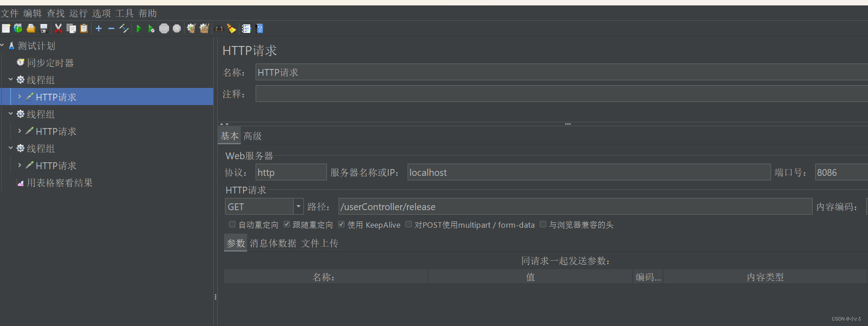Toggle the 使用 KeepAlive checkbox
Screen dimensions: 868x326
(341, 224)
